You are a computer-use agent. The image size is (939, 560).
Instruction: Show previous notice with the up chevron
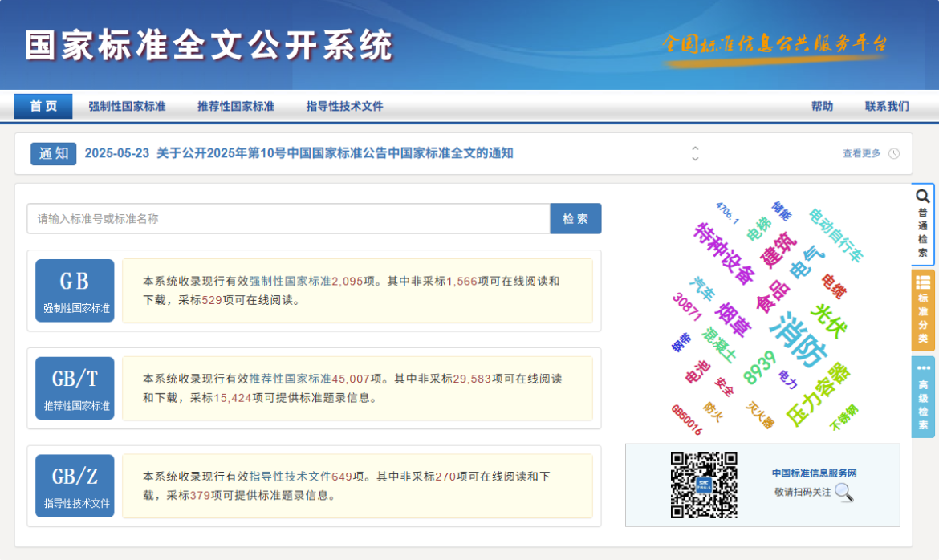[695, 148]
